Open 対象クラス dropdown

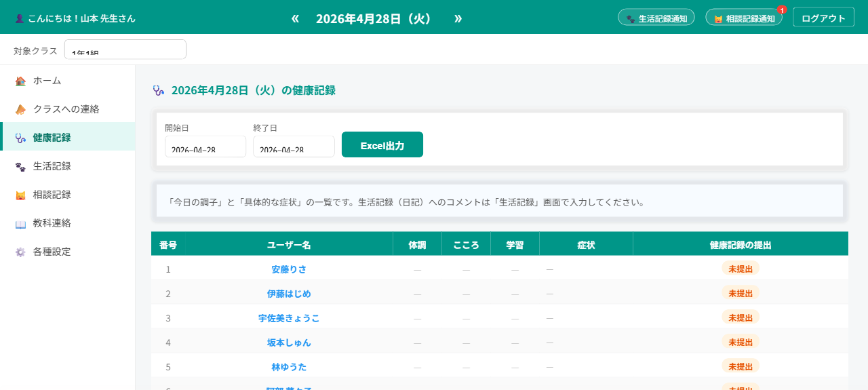125,50
